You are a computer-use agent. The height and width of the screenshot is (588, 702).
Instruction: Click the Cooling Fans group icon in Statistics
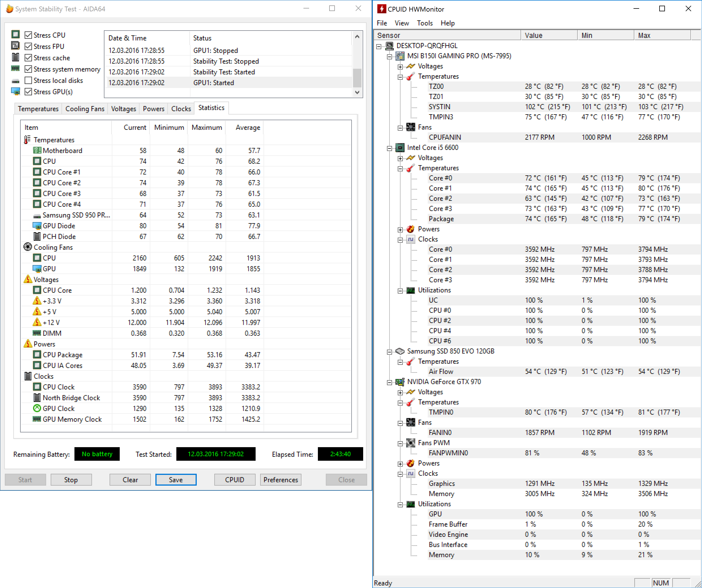[x=28, y=247]
